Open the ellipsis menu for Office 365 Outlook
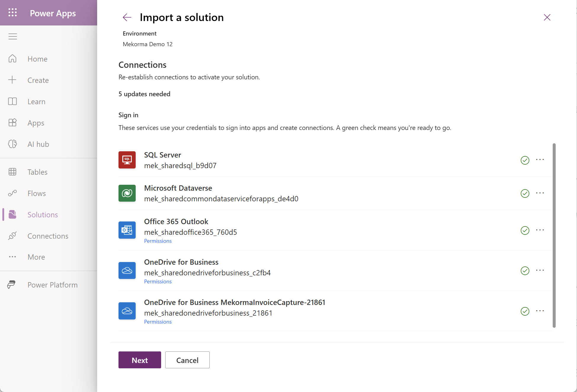Viewport: 577px width, 392px height. tap(540, 230)
